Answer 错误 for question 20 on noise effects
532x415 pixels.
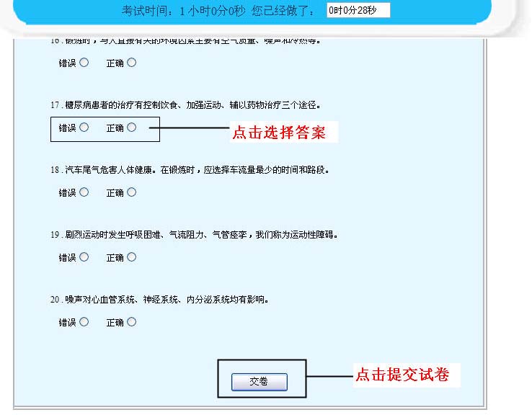84,322
